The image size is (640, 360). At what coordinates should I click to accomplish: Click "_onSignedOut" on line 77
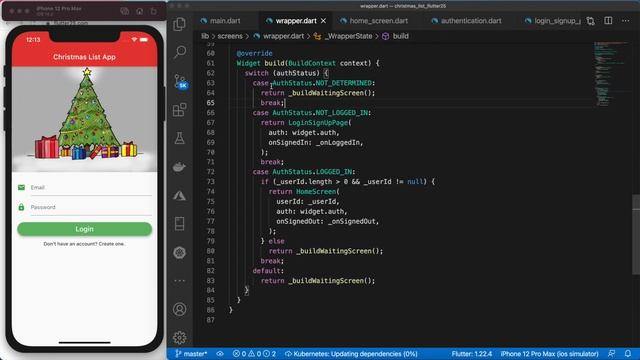351,221
